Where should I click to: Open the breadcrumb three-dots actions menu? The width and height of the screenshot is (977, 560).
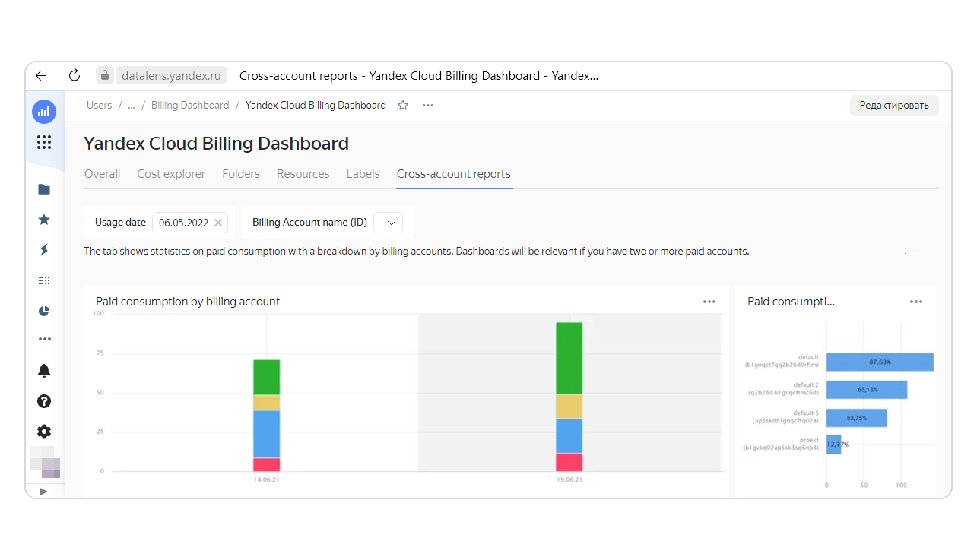coord(428,106)
